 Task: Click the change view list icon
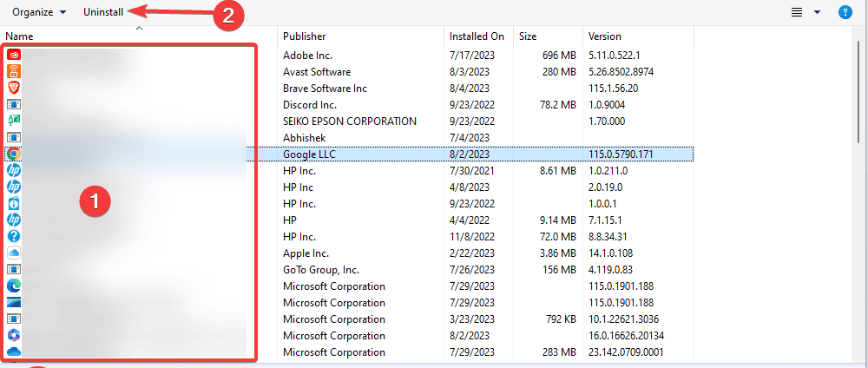(797, 12)
